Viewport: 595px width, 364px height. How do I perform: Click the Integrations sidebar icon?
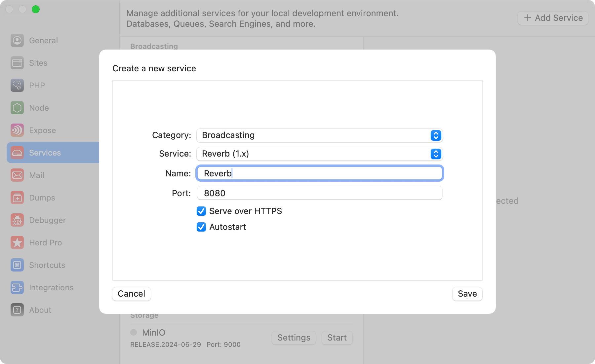[x=17, y=287]
